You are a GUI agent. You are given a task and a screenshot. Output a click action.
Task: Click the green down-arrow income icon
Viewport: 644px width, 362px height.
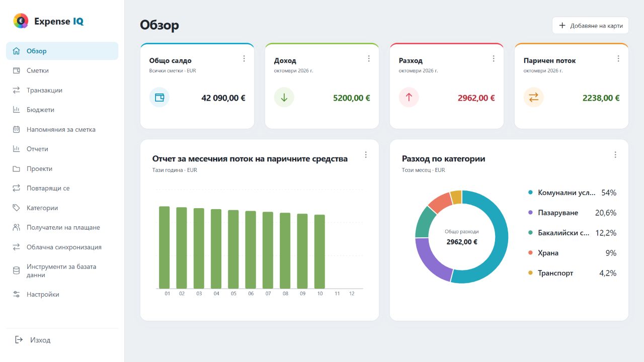pyautogui.click(x=284, y=98)
